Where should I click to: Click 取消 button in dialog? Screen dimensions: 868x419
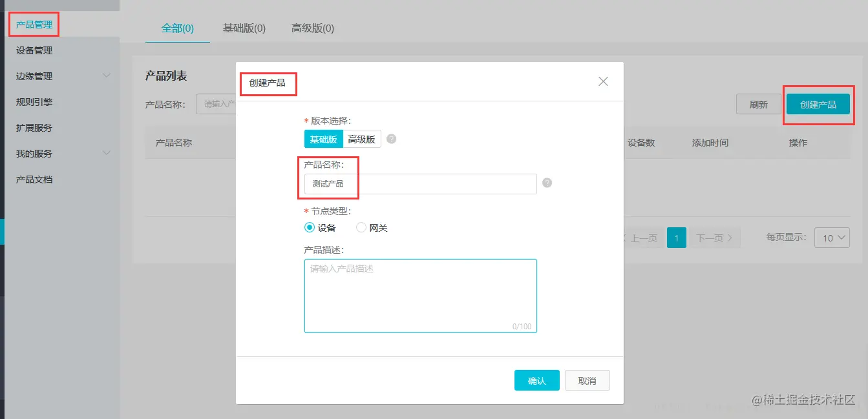coord(587,380)
